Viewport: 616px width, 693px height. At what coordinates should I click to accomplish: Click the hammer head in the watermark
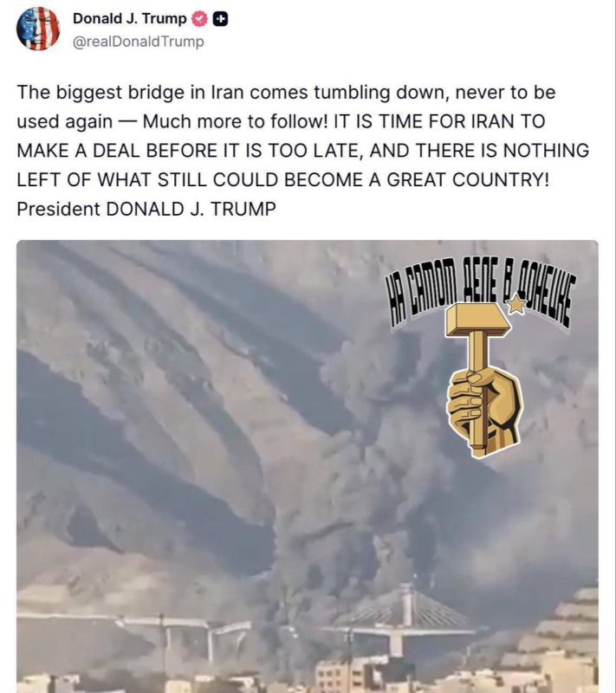(x=478, y=318)
